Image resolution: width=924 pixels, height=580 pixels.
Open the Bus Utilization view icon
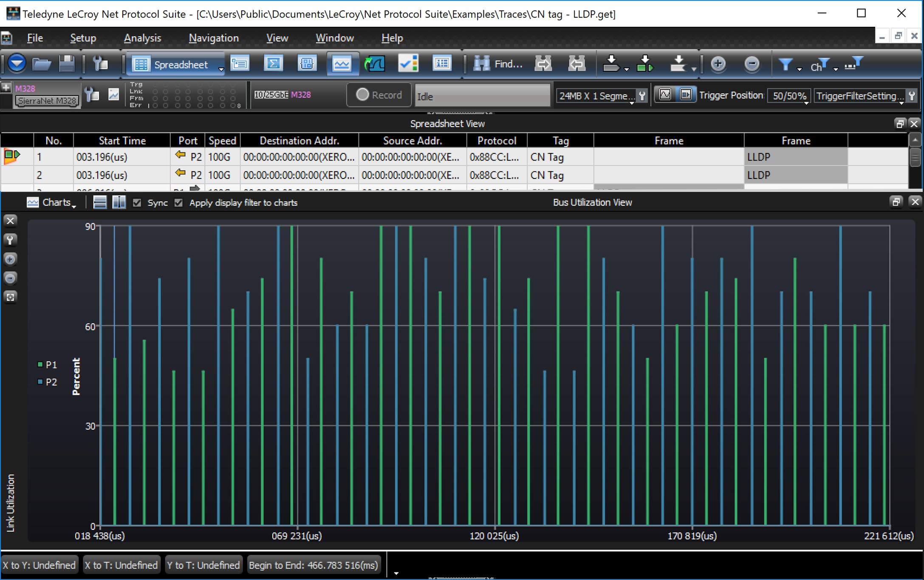point(342,64)
